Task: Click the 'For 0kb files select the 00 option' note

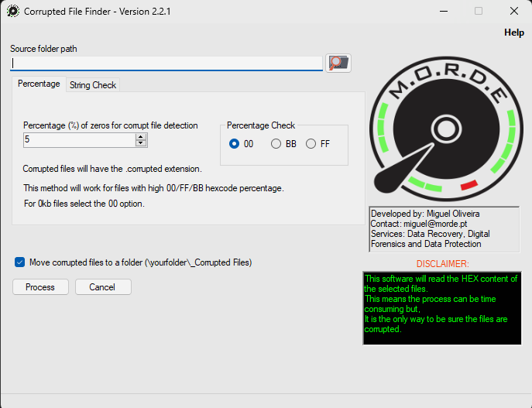Action: (x=84, y=204)
